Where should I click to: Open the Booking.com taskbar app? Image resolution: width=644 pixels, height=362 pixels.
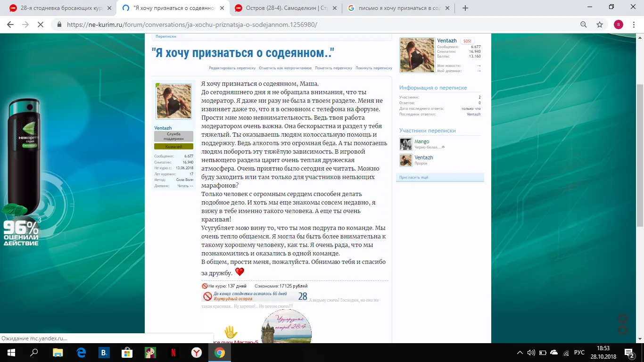104,353
